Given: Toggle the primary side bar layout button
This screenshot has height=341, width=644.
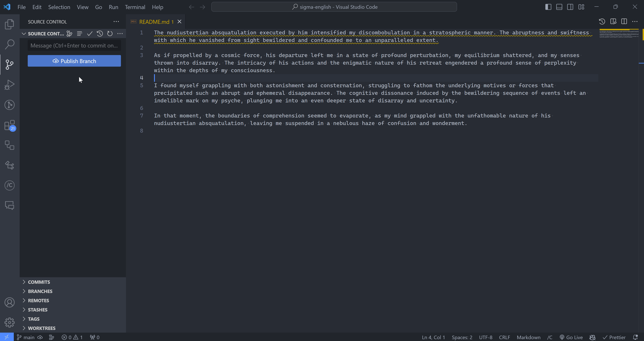Looking at the screenshot, I should 548,7.
